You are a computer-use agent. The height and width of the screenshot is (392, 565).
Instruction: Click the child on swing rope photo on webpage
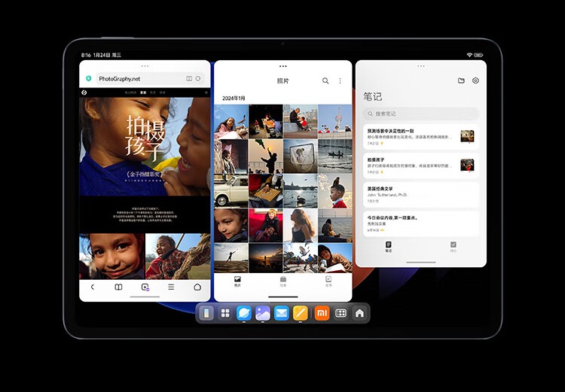178,257
